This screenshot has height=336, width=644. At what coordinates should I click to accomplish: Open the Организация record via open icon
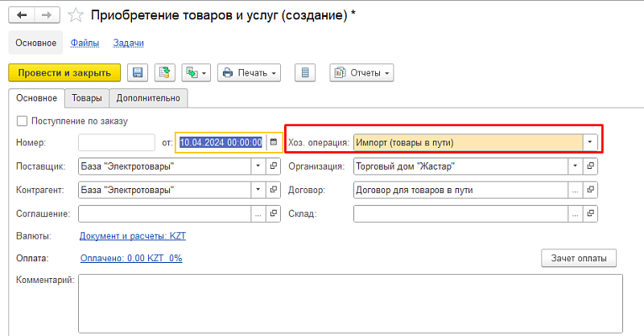(x=591, y=166)
